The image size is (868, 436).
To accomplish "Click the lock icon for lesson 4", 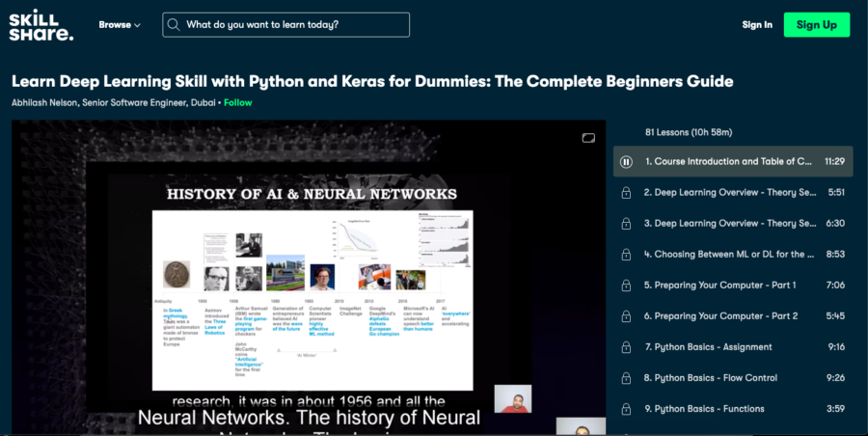I will 626,255.
